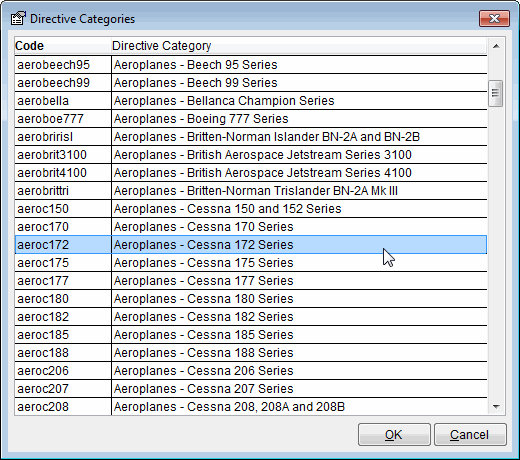Click the vertical scrollbar thumb
The height and width of the screenshot is (460, 520).
click(x=496, y=93)
